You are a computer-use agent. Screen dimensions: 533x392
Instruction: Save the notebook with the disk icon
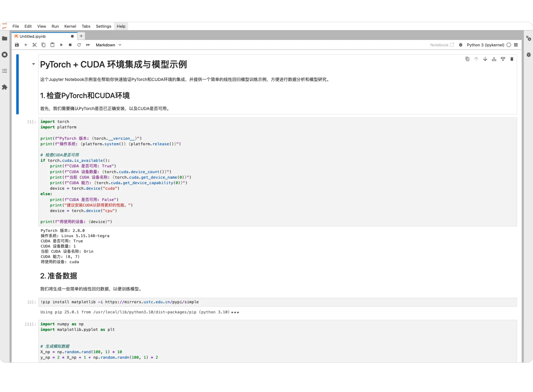pyautogui.click(x=17, y=45)
